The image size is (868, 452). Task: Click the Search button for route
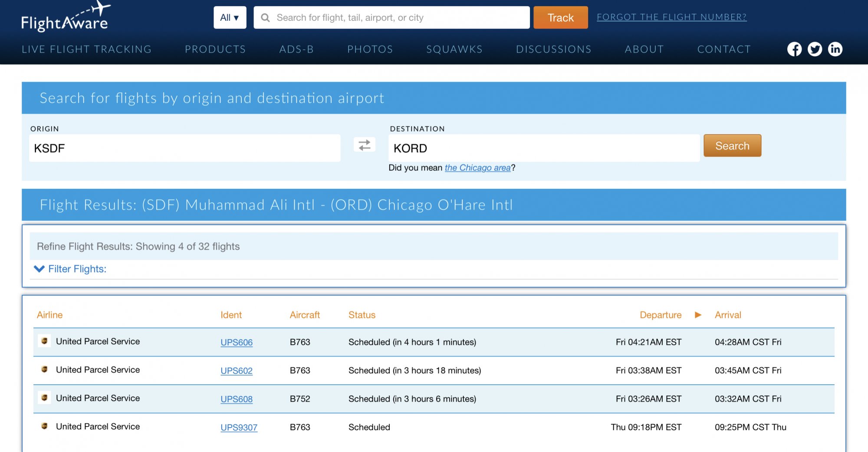pyautogui.click(x=732, y=145)
